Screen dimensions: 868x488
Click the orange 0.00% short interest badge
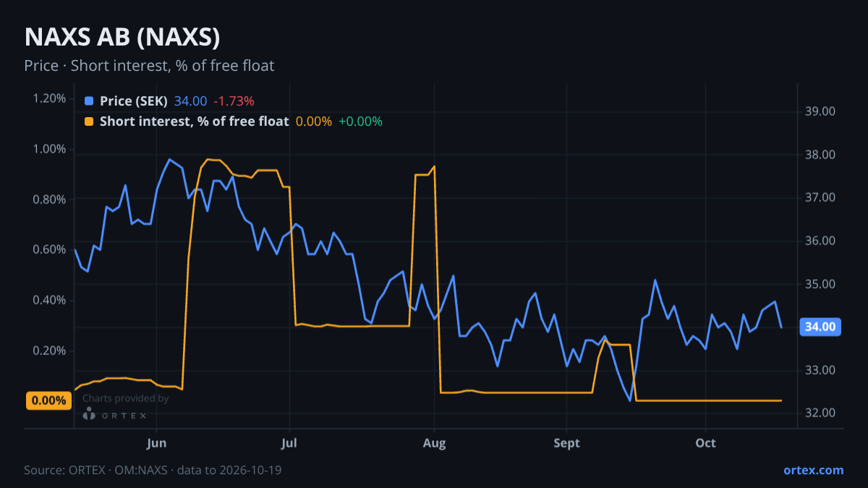pos(49,401)
